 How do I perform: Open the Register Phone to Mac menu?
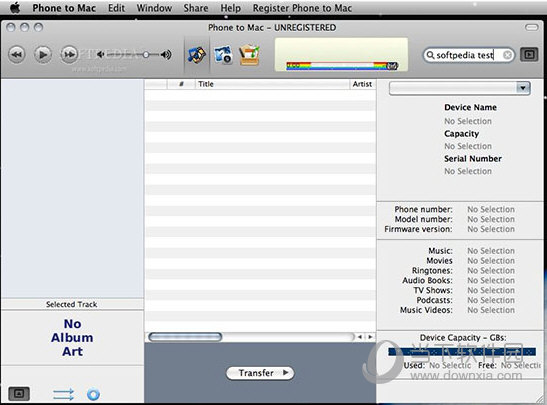(302, 8)
